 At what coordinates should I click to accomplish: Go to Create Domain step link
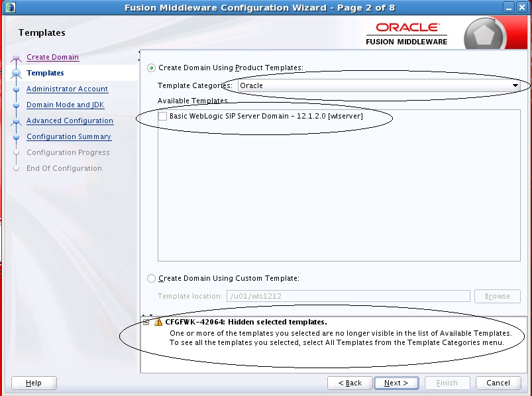52,57
